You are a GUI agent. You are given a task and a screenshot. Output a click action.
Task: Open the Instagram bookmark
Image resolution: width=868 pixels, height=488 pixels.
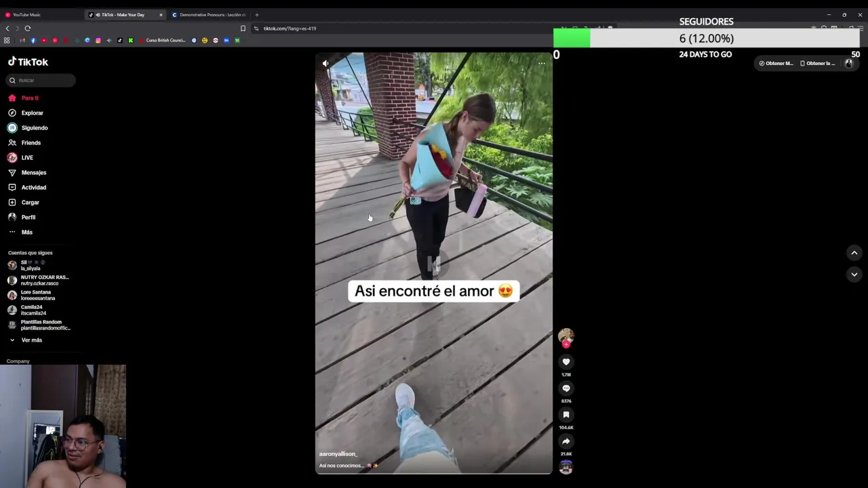point(98,41)
